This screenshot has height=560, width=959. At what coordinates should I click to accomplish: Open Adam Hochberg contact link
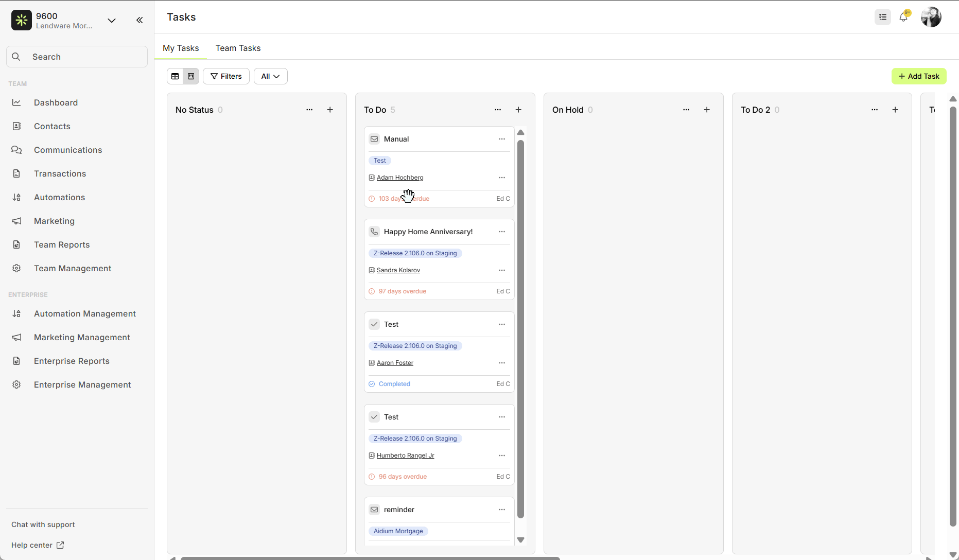tap(400, 178)
